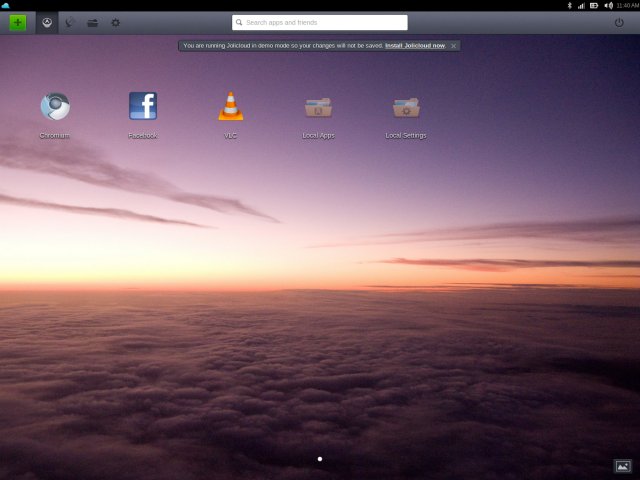Image resolution: width=640 pixels, height=480 pixels.
Task: Open the Local Apps folder
Action: [318, 107]
